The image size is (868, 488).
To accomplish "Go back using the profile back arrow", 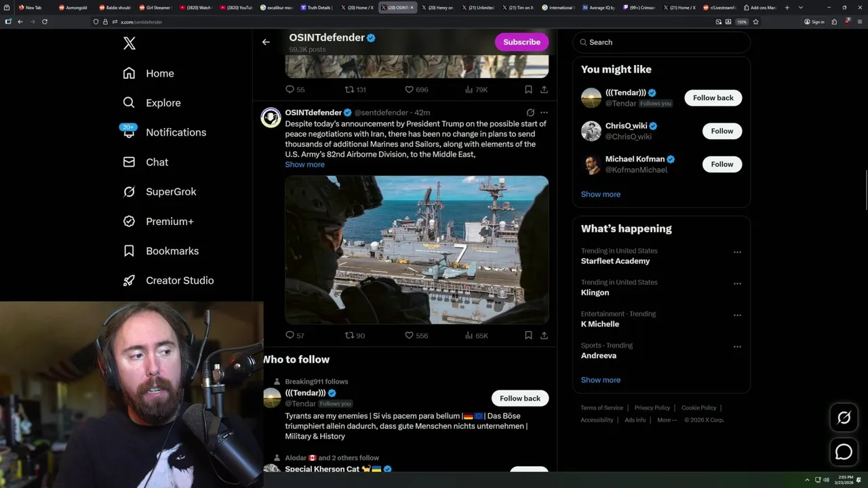I will 266,42.
